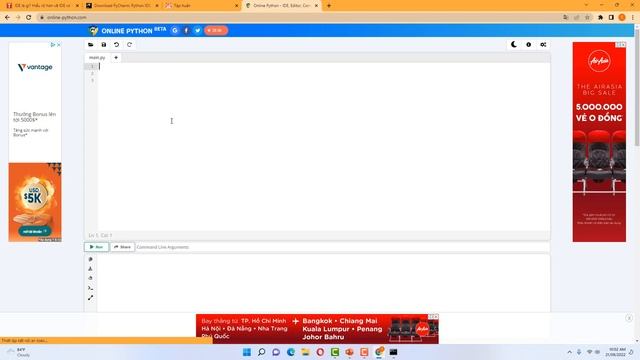Viewport: 640px width, 360px height.
Task: Save the code with the disk icon
Action: click(x=104, y=44)
